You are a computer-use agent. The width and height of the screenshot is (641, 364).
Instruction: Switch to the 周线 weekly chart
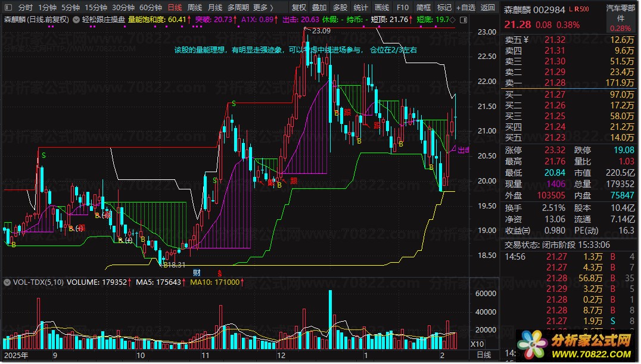click(195, 7)
